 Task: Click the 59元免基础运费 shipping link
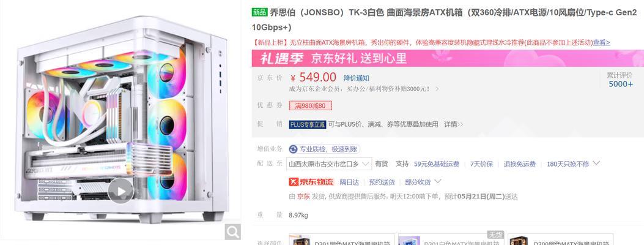pyautogui.click(x=437, y=164)
